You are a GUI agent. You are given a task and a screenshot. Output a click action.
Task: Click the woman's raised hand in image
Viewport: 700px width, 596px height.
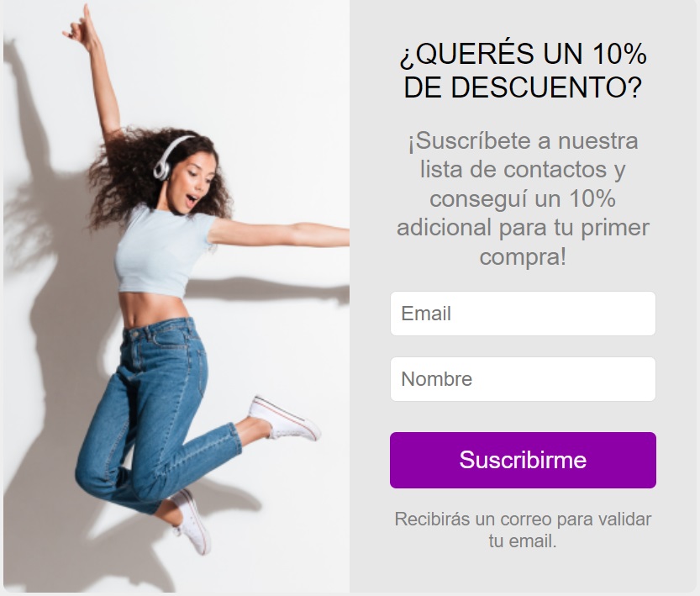coord(82,28)
